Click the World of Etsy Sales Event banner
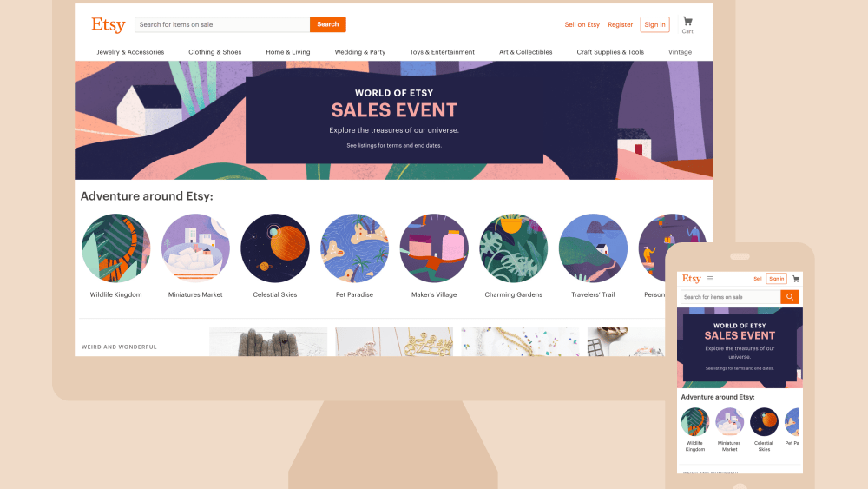868x489 pixels. pyautogui.click(x=393, y=120)
